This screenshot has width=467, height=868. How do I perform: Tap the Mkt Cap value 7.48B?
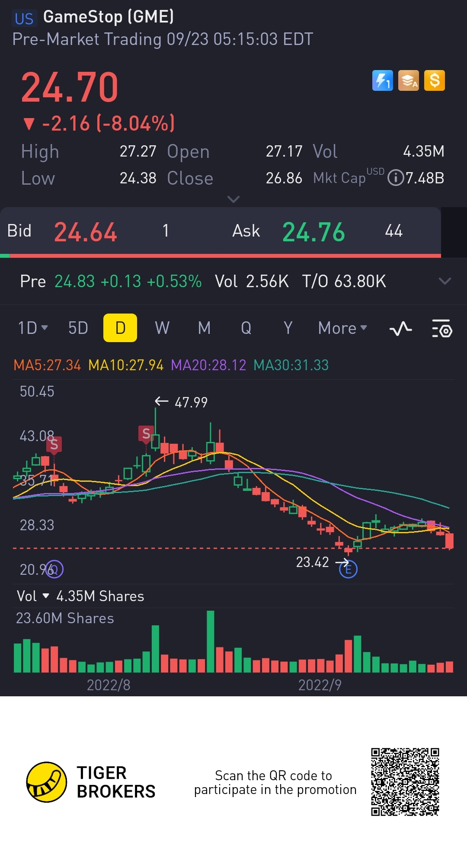425,178
